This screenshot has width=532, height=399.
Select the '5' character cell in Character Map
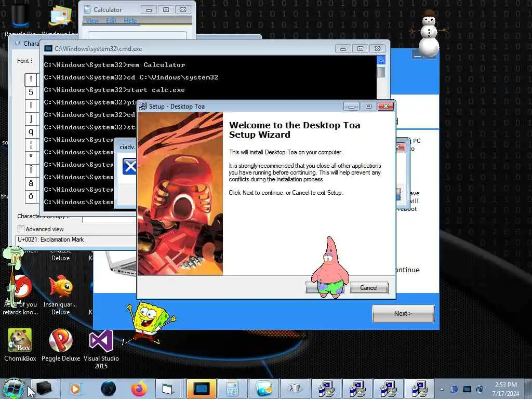pos(31,92)
